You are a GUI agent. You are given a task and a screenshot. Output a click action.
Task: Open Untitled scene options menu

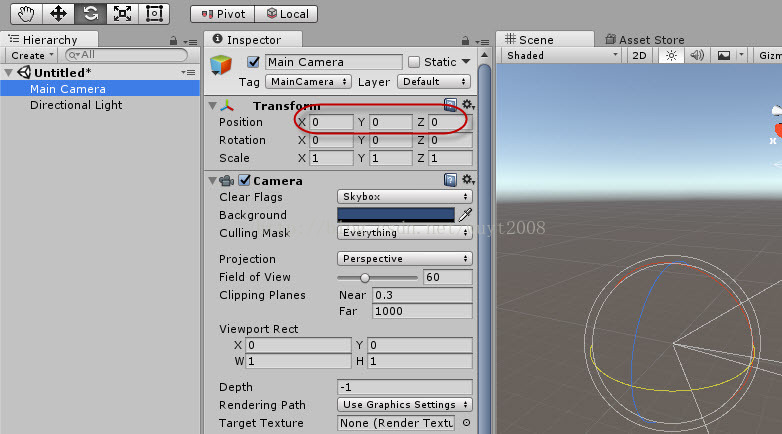[189, 73]
